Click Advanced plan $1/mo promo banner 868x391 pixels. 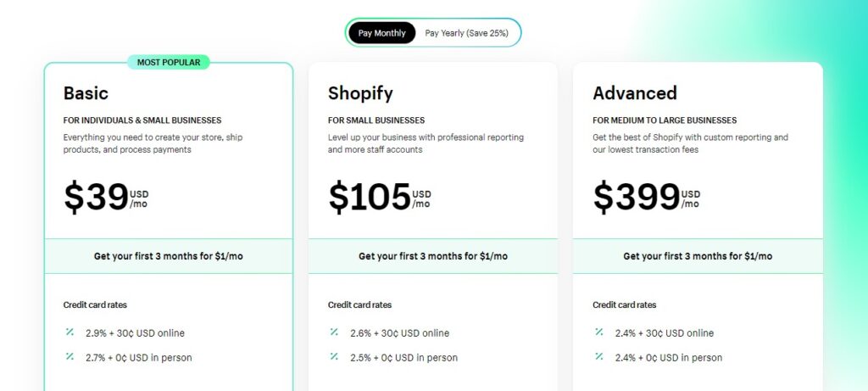point(698,256)
